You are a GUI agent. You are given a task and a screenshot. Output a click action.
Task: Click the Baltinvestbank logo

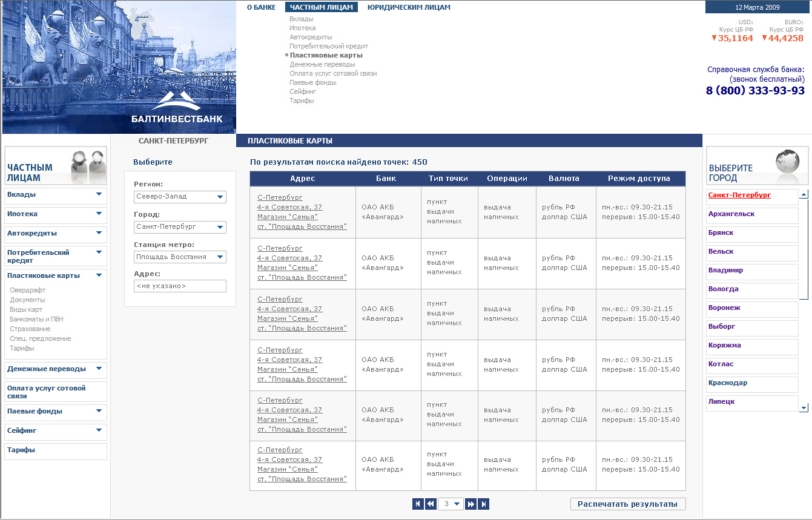pyautogui.click(x=177, y=108)
